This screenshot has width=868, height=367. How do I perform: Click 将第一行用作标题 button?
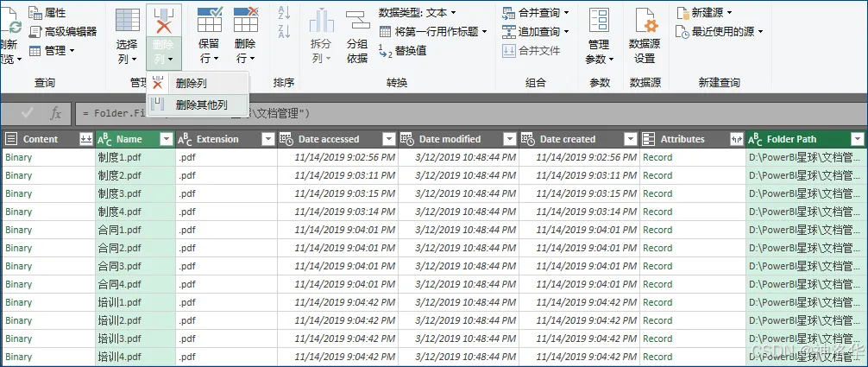[433, 32]
